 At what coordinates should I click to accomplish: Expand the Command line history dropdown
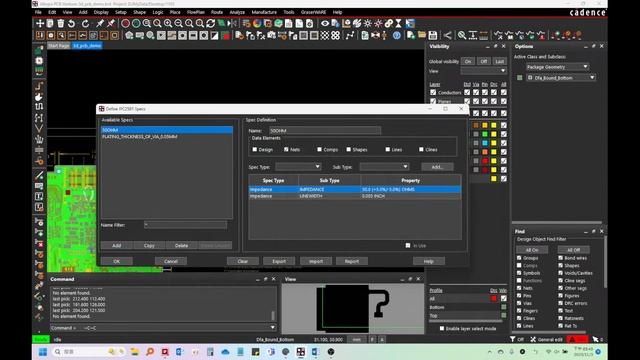click(273, 327)
